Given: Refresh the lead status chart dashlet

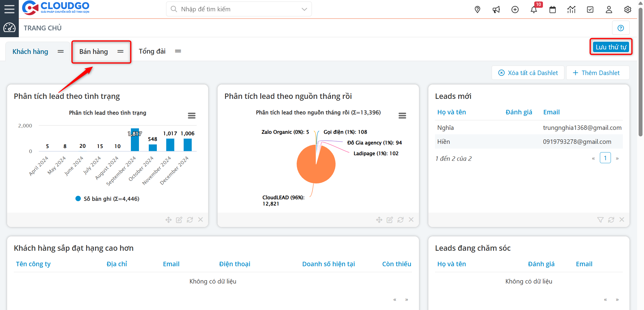Looking at the screenshot, I should [x=190, y=220].
